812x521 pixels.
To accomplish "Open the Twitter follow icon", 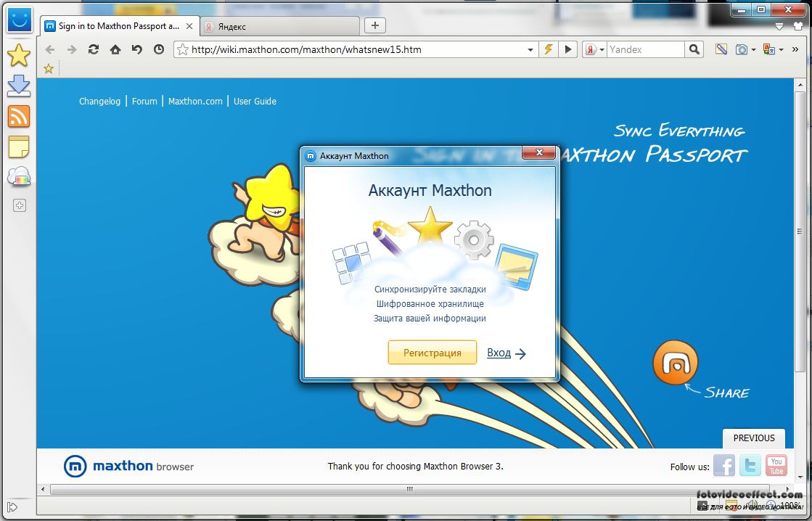I will pos(750,465).
